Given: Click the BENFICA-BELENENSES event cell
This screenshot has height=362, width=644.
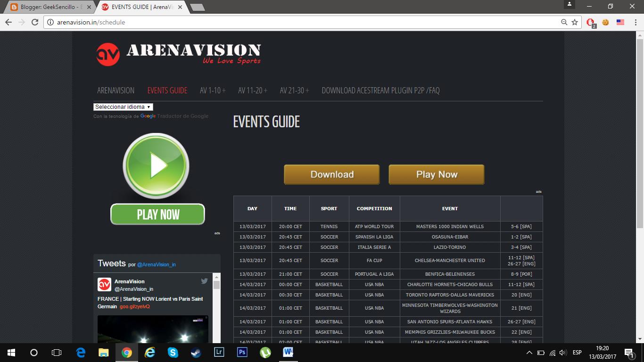Looking at the screenshot, I should [450, 274].
